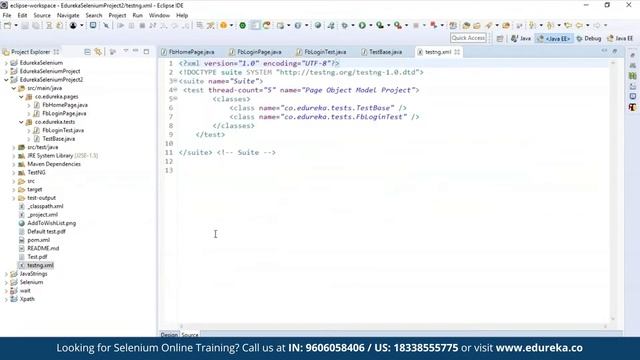Click the top icon in right trim bar
Viewport: 640px width, 360px height.
(633, 55)
